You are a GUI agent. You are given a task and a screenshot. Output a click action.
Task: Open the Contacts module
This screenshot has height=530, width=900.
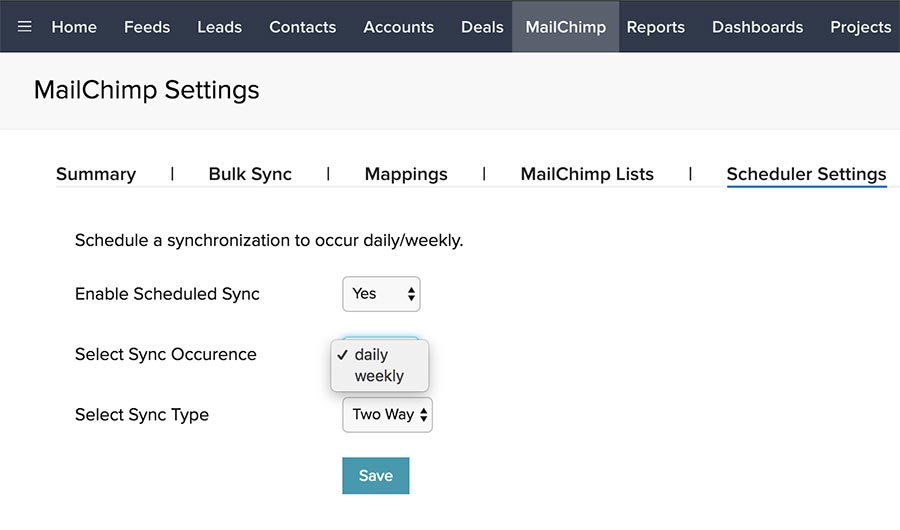(302, 27)
